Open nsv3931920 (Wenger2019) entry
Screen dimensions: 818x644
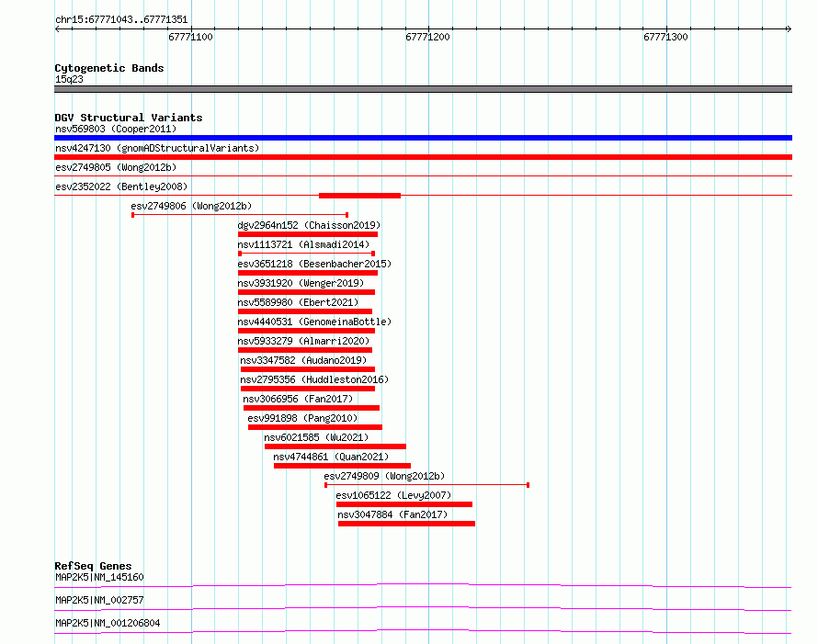(x=301, y=283)
